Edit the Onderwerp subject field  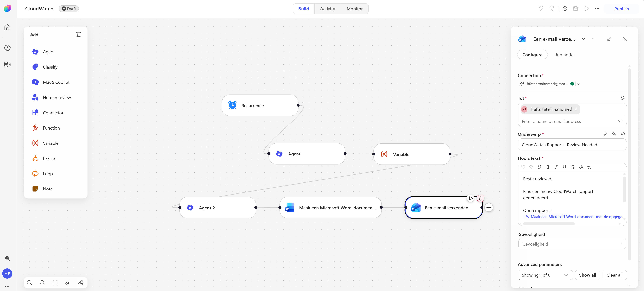click(572, 145)
